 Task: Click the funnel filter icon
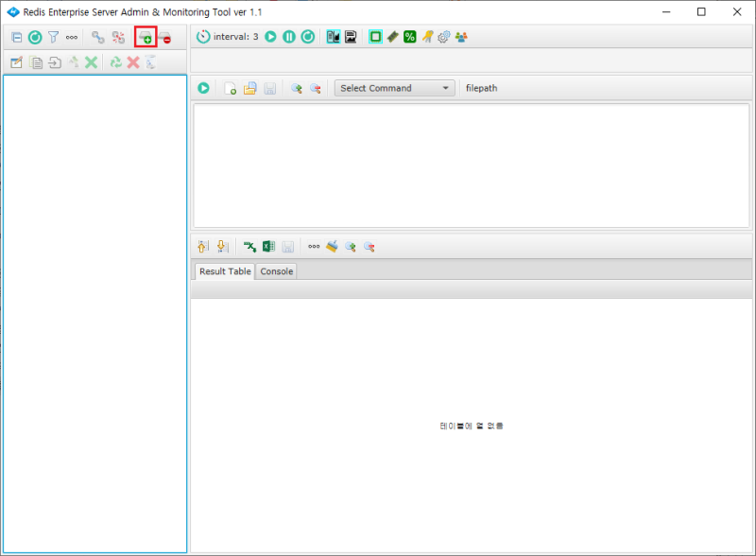[54, 37]
